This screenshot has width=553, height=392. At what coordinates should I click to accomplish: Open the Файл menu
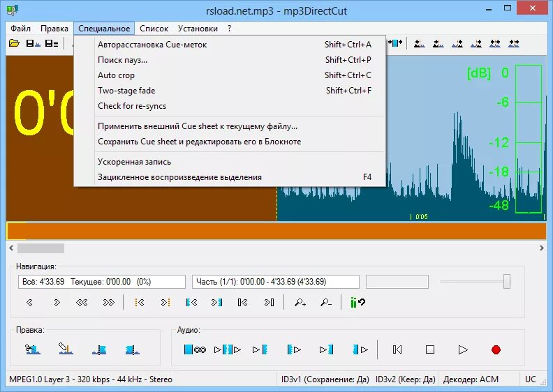[20, 29]
